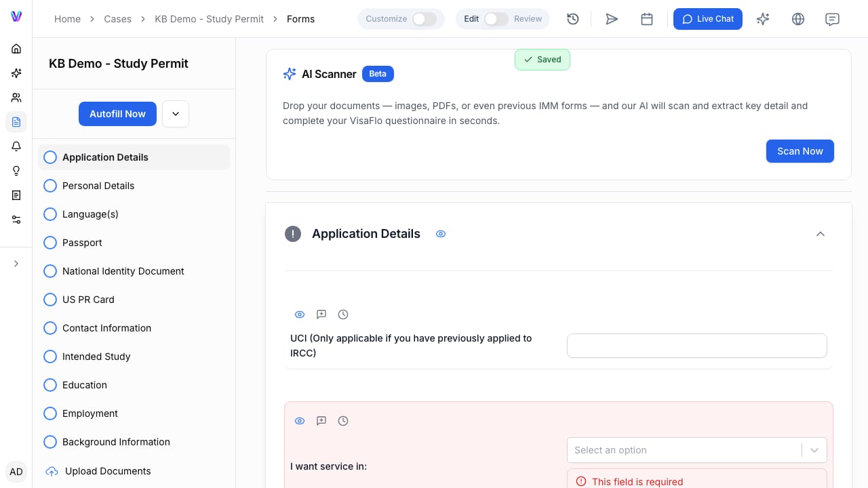
Task: Open the calendar icon in top bar
Action: (647, 19)
